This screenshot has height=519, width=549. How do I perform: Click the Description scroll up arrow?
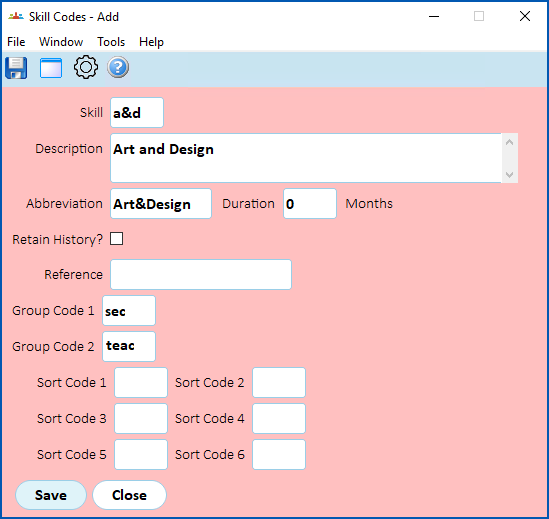click(x=509, y=142)
